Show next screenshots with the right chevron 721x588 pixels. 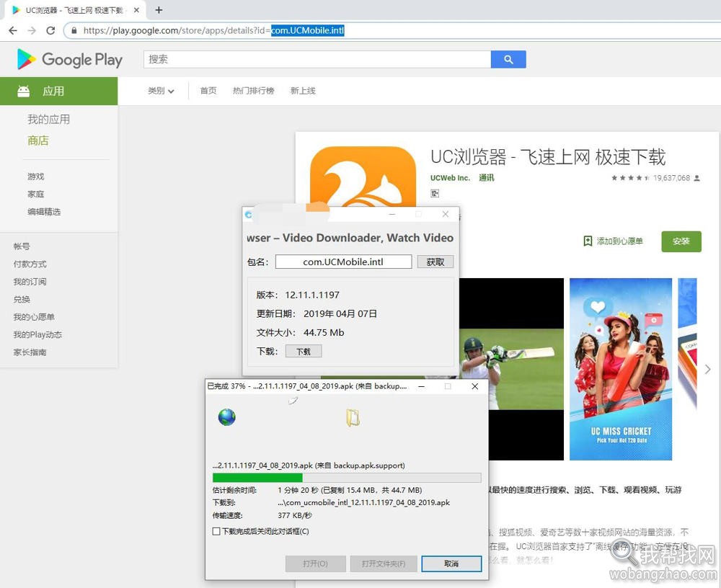tap(708, 369)
